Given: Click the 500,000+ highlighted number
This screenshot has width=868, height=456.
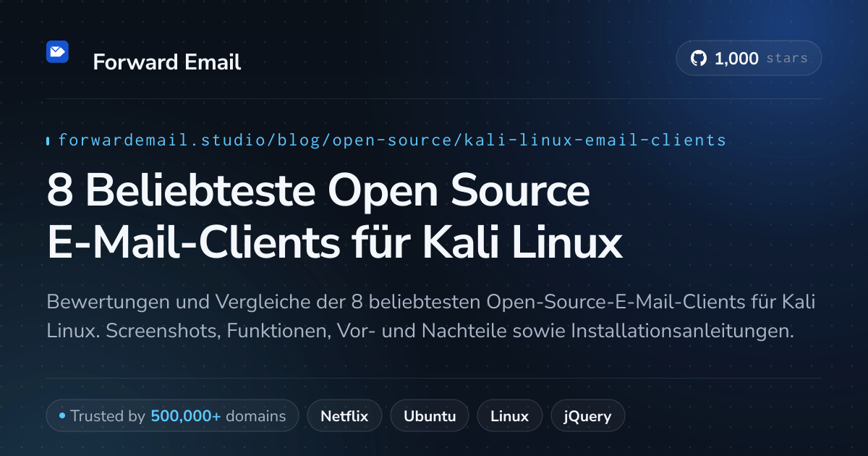Looking at the screenshot, I should [x=185, y=416].
